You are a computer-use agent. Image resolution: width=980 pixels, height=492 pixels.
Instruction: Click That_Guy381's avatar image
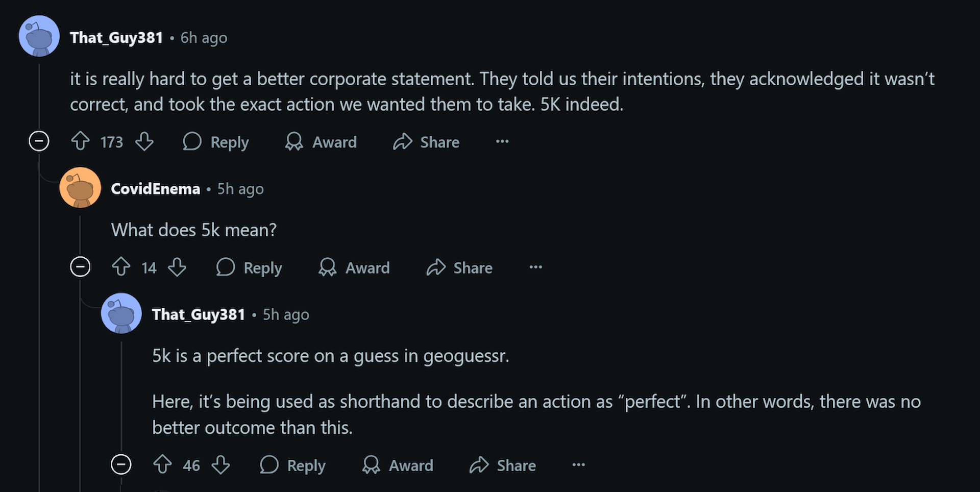(39, 36)
